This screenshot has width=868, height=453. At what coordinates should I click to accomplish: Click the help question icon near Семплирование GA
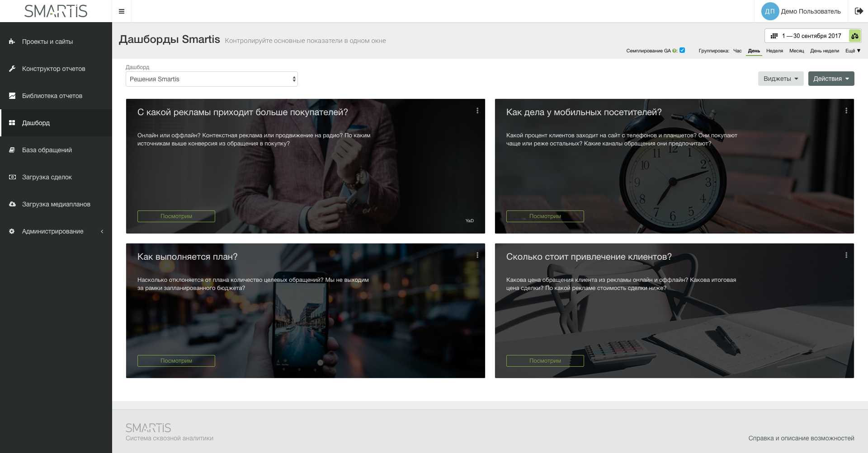pyautogui.click(x=675, y=51)
